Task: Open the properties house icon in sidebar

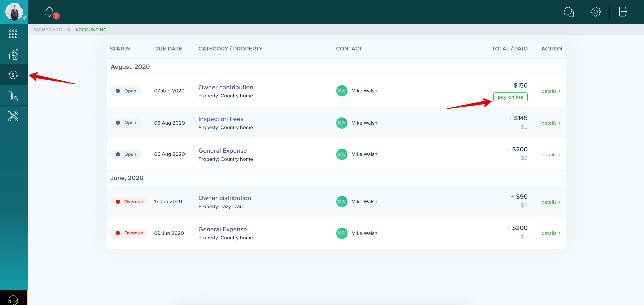Action: (x=13, y=54)
